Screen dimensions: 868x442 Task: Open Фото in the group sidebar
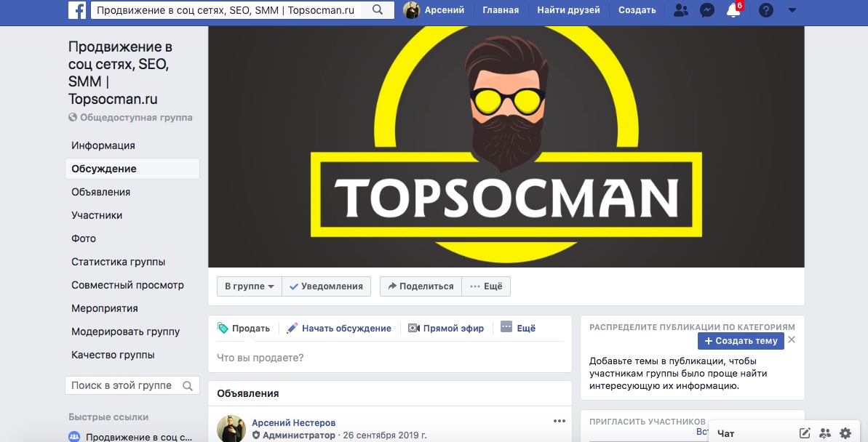(84, 238)
